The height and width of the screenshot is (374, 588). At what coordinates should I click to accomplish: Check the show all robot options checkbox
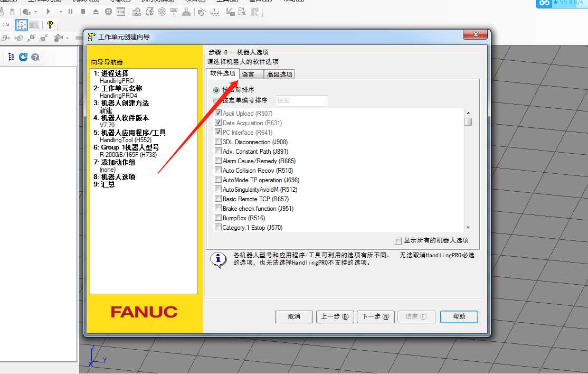(399, 241)
